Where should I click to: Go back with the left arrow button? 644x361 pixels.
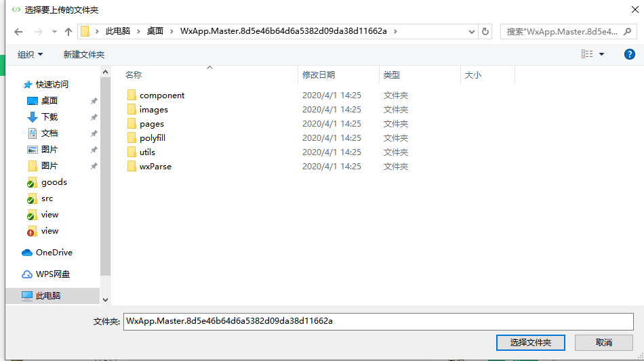18,32
